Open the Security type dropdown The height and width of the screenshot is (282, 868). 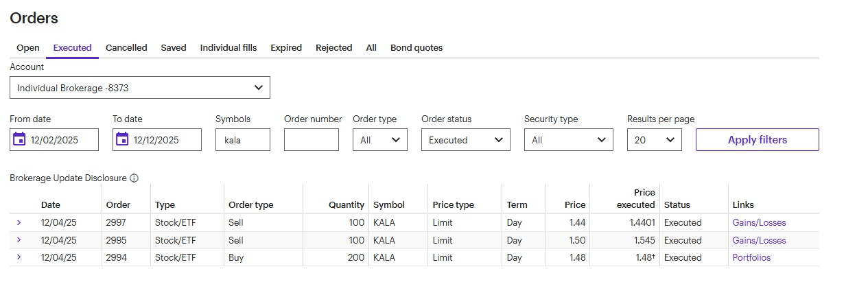568,140
